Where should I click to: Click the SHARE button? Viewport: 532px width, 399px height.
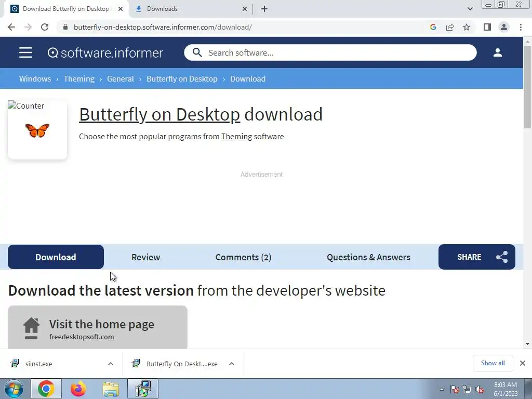477,257
